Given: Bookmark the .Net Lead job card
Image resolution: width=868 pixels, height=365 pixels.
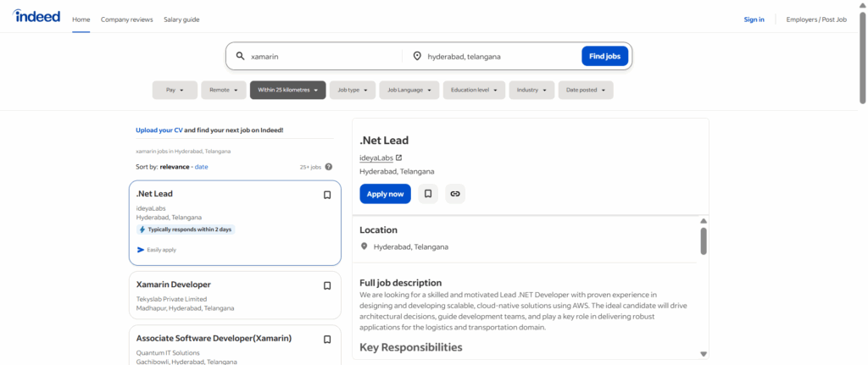Looking at the screenshot, I should pyautogui.click(x=327, y=195).
